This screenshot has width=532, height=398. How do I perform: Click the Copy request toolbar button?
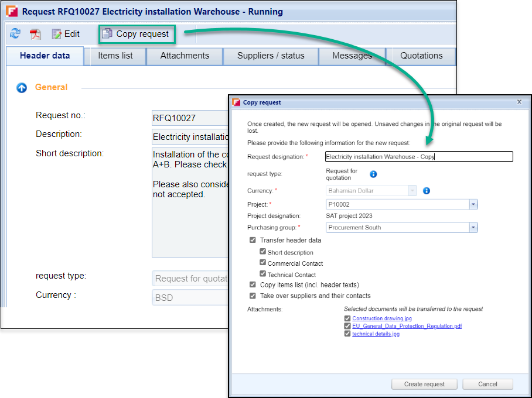click(136, 34)
